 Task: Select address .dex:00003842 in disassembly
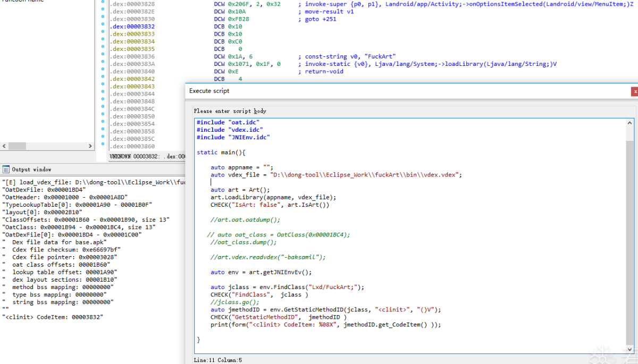pyautogui.click(x=132, y=79)
